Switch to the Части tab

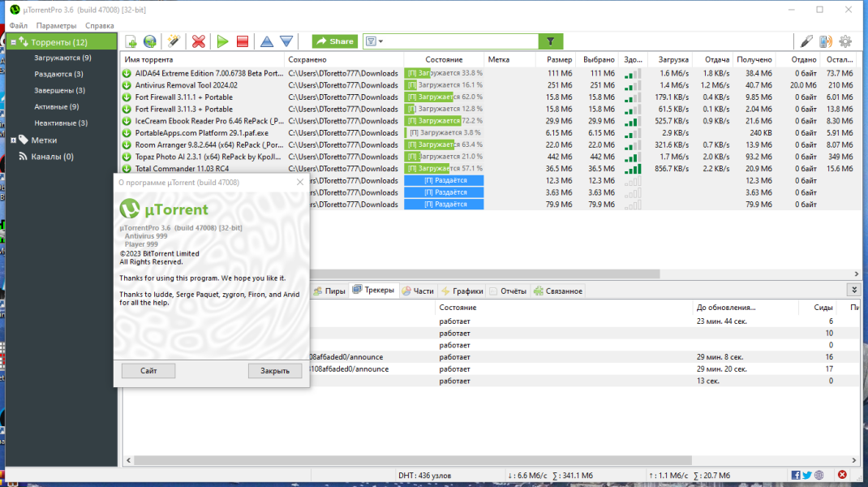click(418, 291)
